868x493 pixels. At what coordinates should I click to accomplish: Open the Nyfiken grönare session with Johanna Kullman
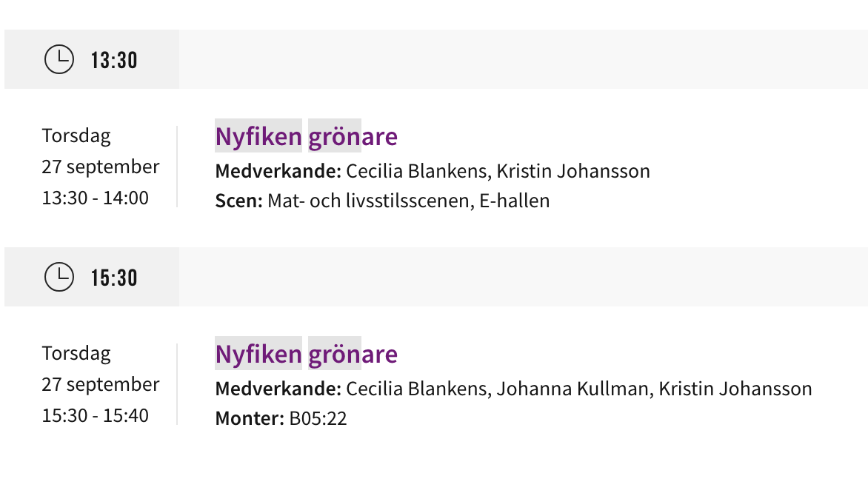(306, 355)
